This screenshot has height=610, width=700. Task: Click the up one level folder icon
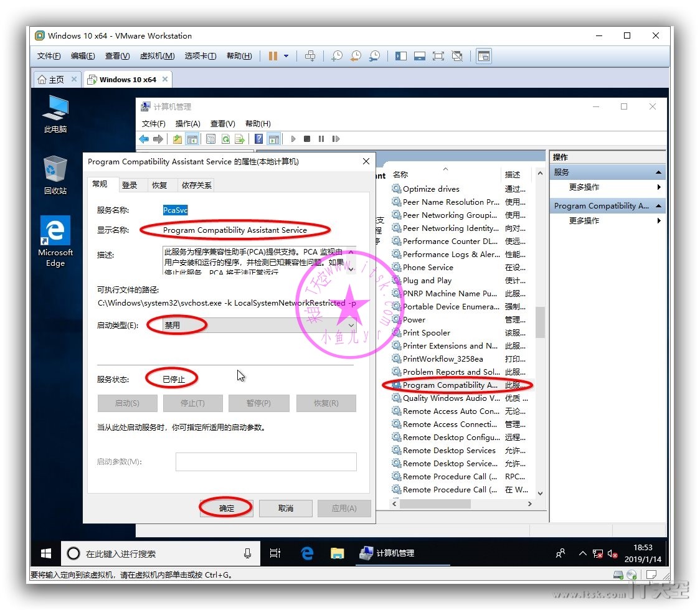pos(177,139)
